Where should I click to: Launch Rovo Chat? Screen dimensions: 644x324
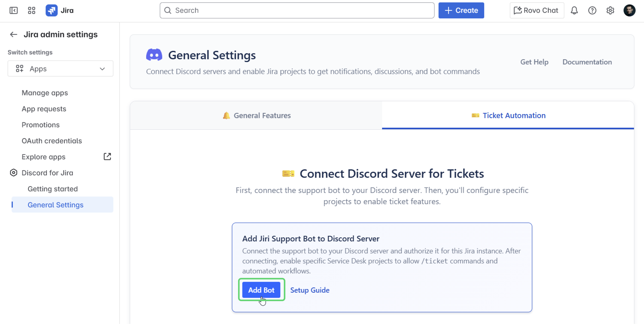pos(537,10)
